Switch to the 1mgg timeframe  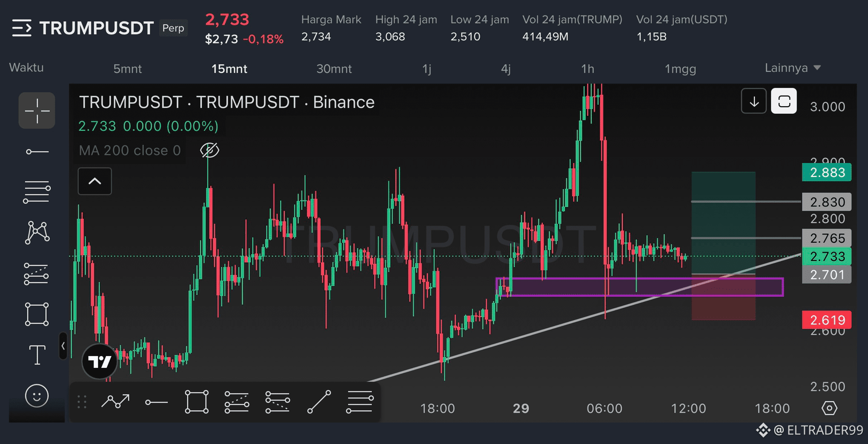[x=680, y=69]
